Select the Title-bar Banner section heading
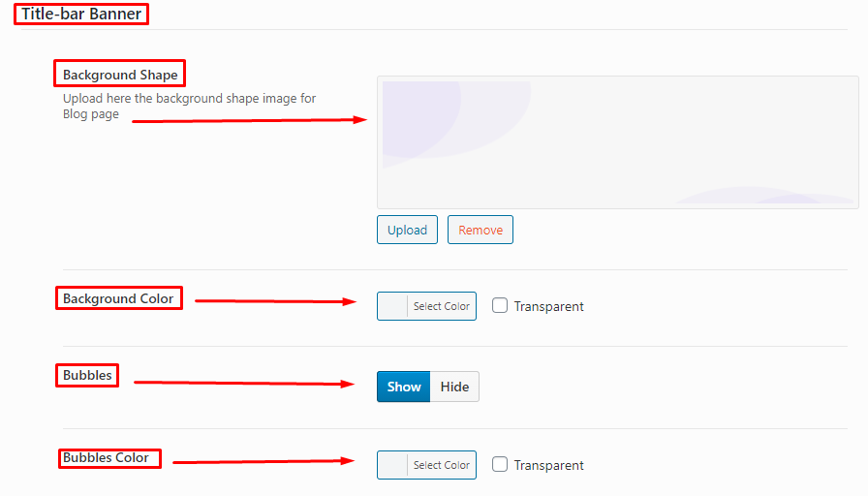The width and height of the screenshot is (868, 496). (x=81, y=14)
